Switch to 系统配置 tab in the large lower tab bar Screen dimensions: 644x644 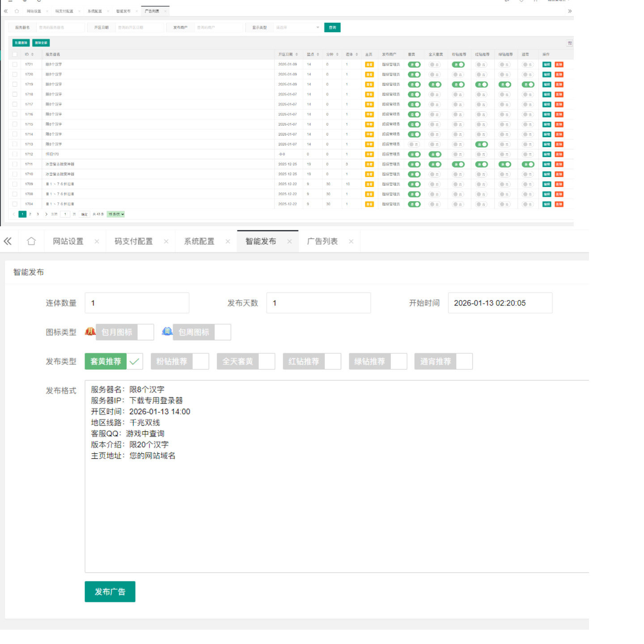[199, 241]
